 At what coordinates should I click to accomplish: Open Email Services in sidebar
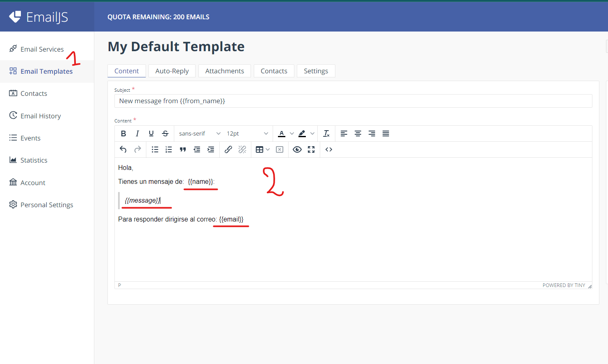point(42,49)
